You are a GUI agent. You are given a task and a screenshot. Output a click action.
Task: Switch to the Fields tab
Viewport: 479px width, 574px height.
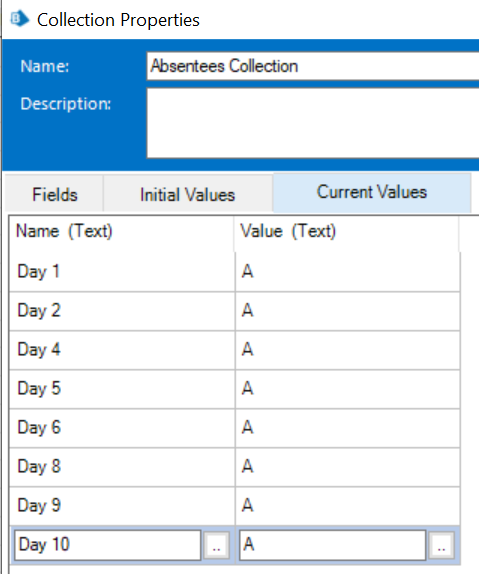coord(55,194)
